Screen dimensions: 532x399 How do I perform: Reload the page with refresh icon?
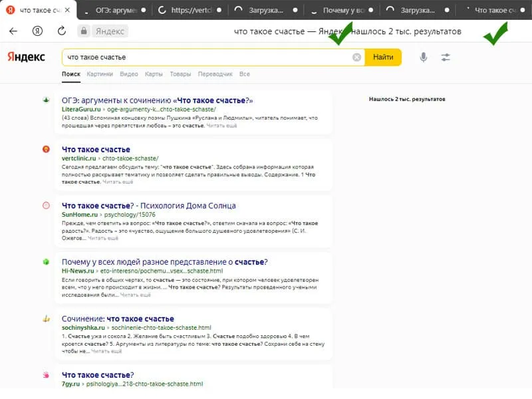62,31
